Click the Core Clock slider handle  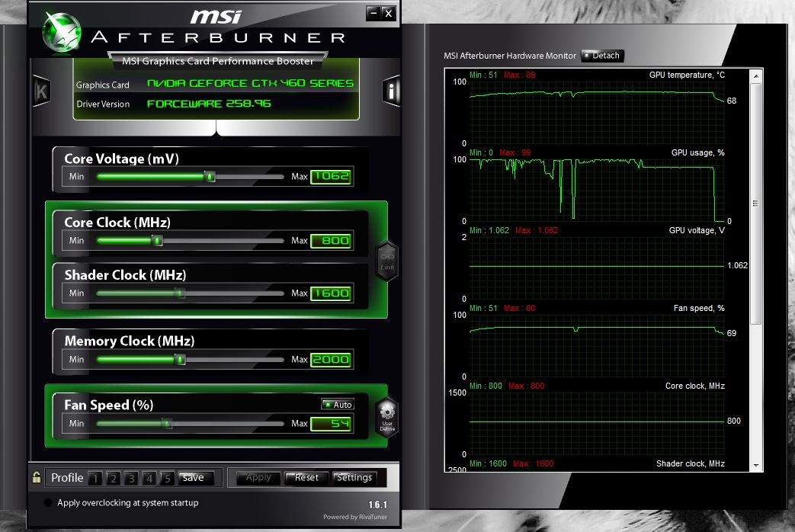coord(158,240)
